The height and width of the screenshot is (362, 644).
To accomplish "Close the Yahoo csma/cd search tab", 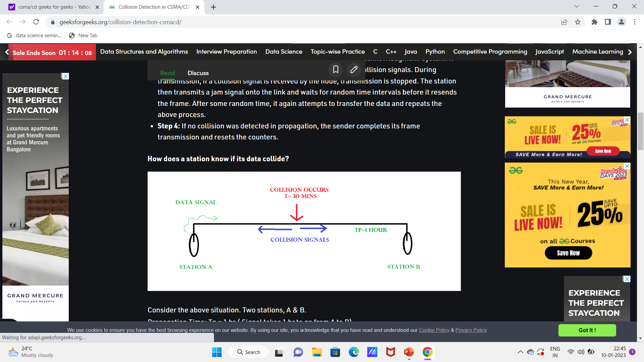I will [x=97, y=7].
